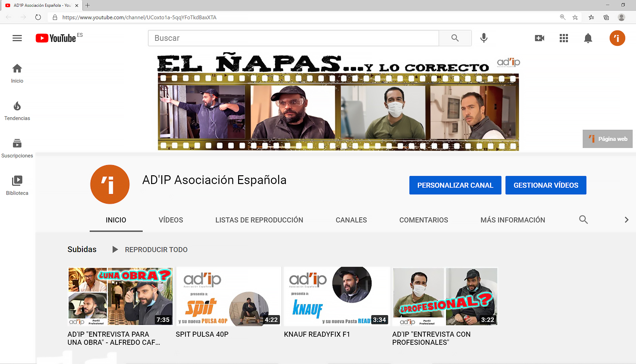Click the AD'IP Asociación Española channel name

(x=214, y=180)
